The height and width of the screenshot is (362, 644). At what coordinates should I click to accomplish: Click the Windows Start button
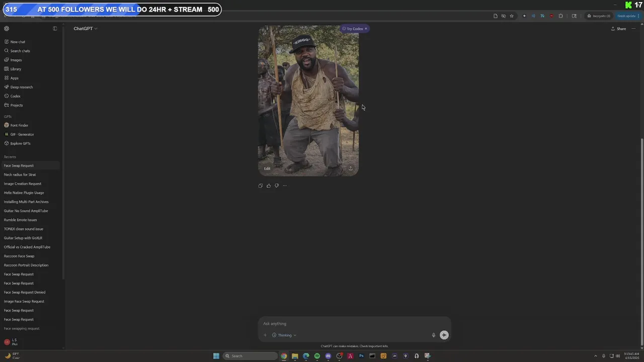click(216, 356)
